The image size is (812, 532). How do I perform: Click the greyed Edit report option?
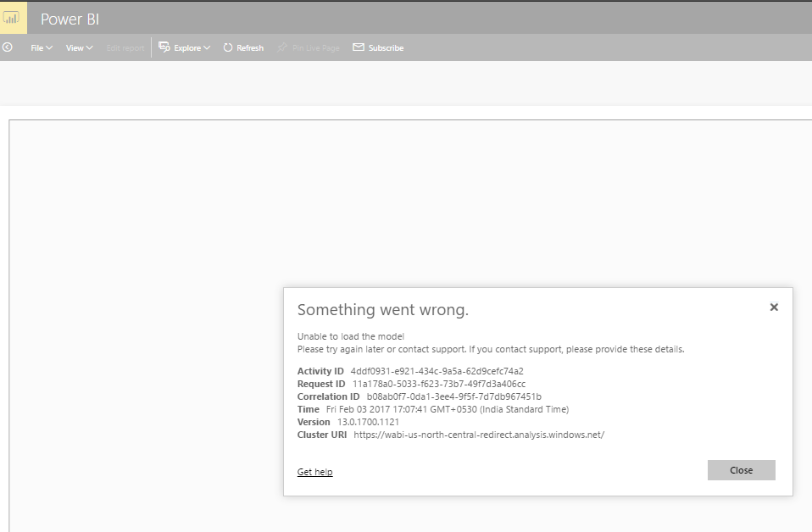pos(125,48)
